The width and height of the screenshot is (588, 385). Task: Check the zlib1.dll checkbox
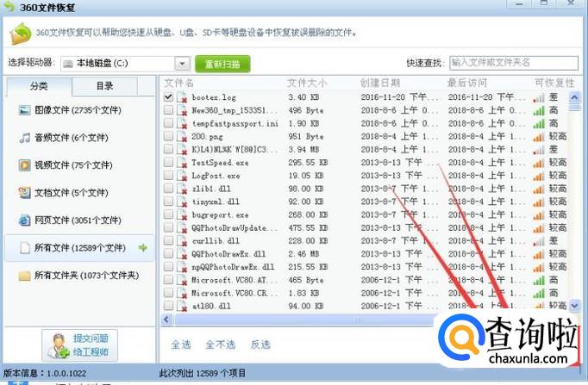[x=168, y=188]
